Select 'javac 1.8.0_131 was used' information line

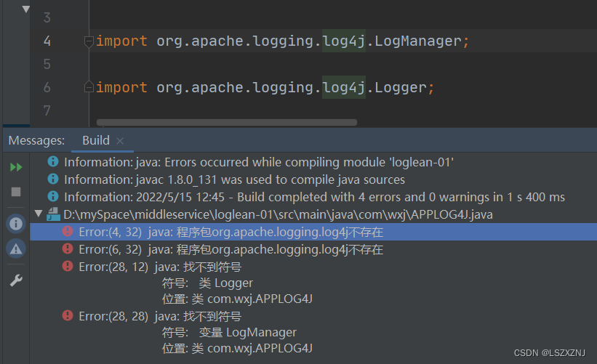click(x=235, y=179)
